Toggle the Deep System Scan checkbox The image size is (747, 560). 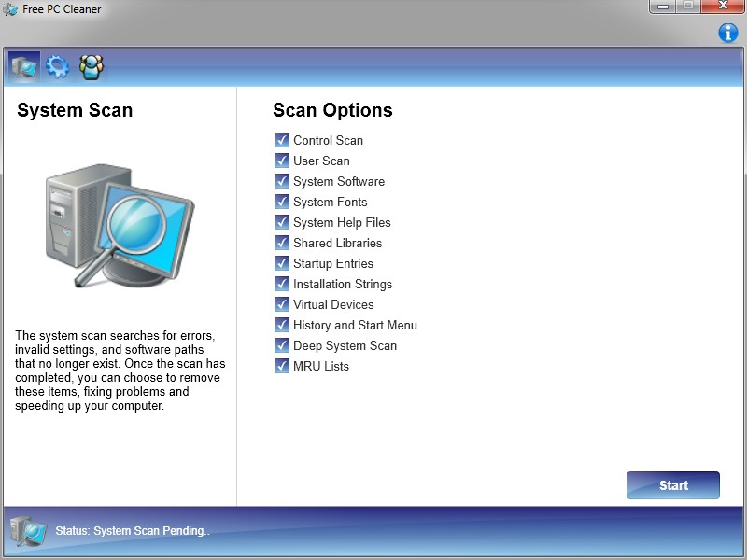coord(282,345)
